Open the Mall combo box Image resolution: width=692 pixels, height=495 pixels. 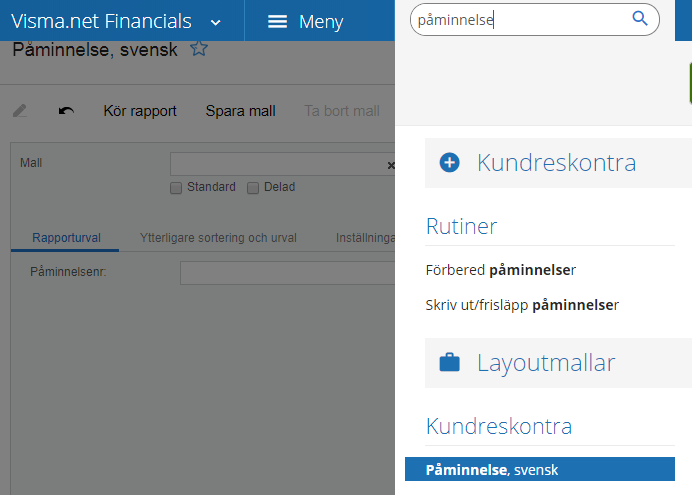[x=282, y=164]
